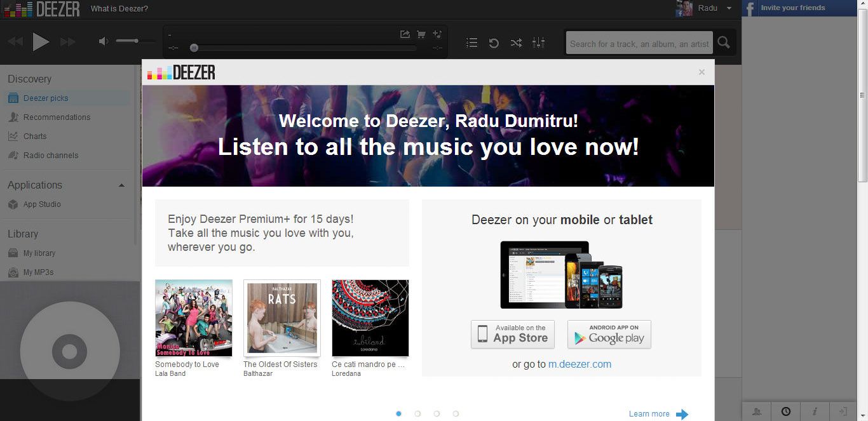Click the App Studio cube icon

pos(13,204)
